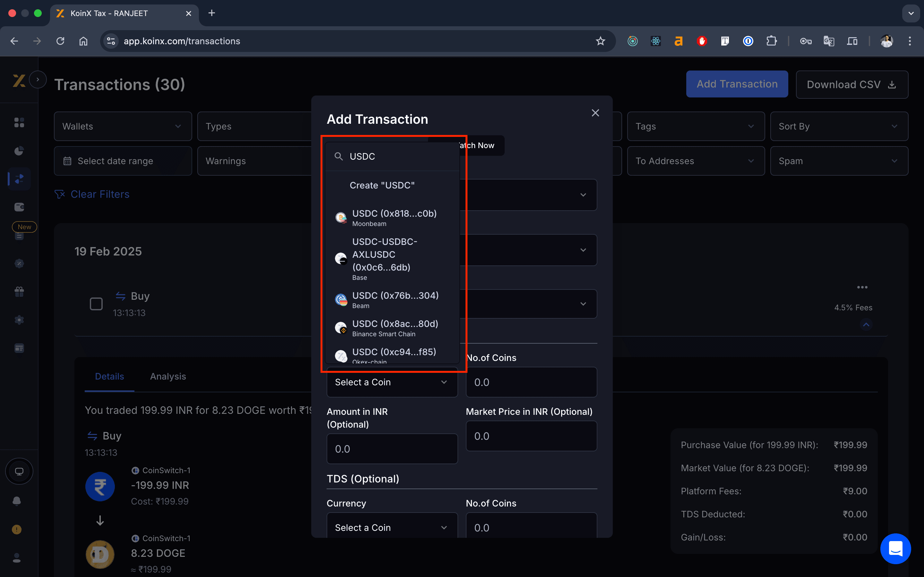Open the Wallets filter dropdown
This screenshot has width=924, height=577.
123,126
